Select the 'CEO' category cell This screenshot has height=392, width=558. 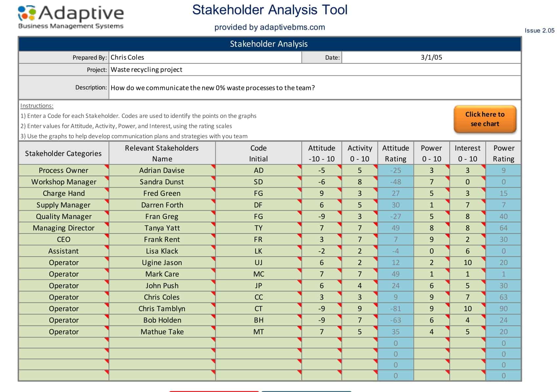pyautogui.click(x=63, y=239)
